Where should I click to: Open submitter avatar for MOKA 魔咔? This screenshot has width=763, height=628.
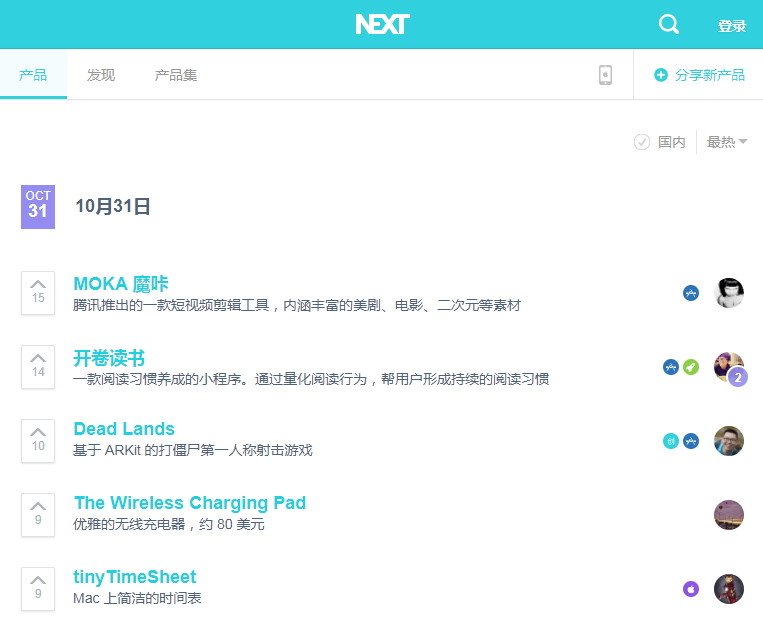pyautogui.click(x=728, y=293)
